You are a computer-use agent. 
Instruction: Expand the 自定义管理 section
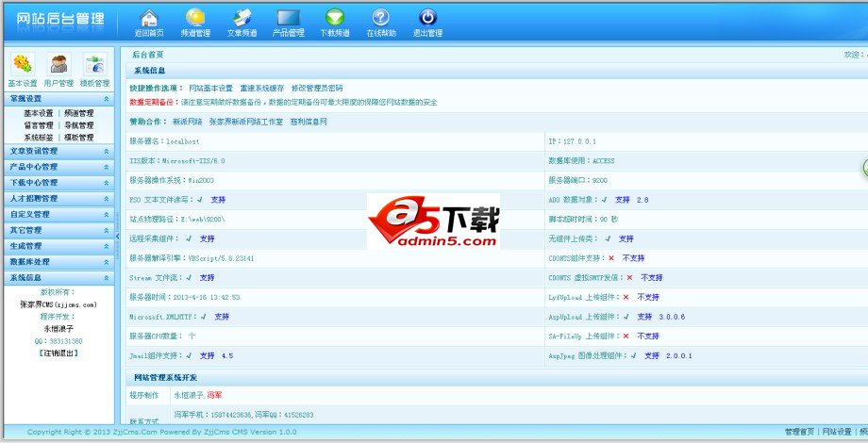click(58, 214)
